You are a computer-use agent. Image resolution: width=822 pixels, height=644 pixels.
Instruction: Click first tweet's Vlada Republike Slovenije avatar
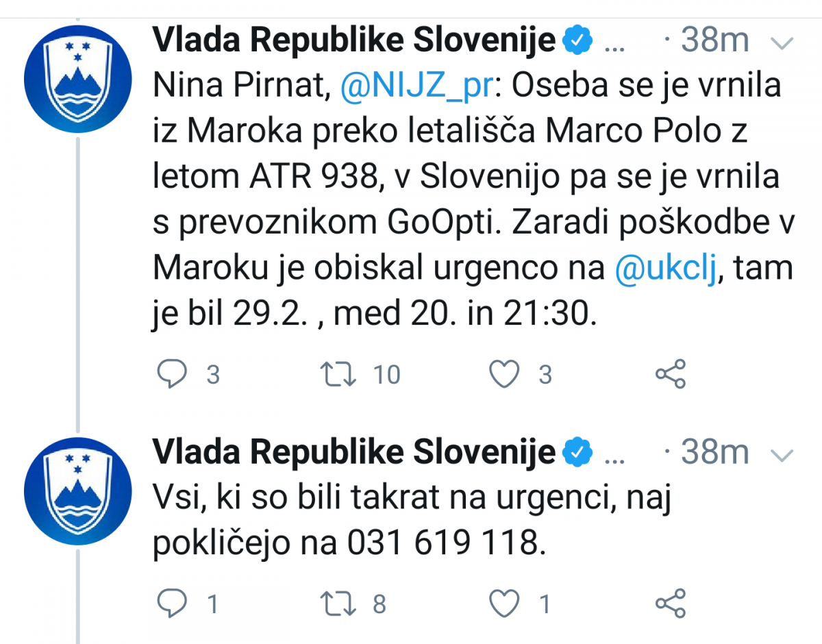77,81
